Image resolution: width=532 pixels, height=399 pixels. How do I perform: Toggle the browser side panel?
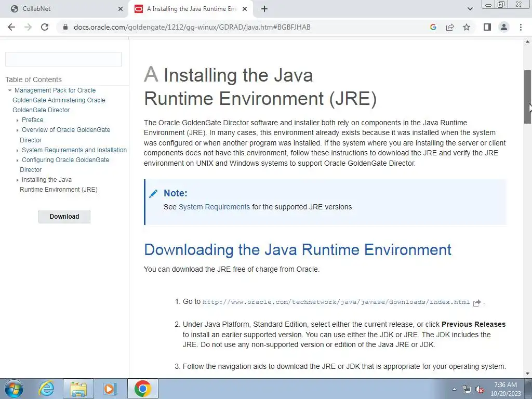pos(487,27)
